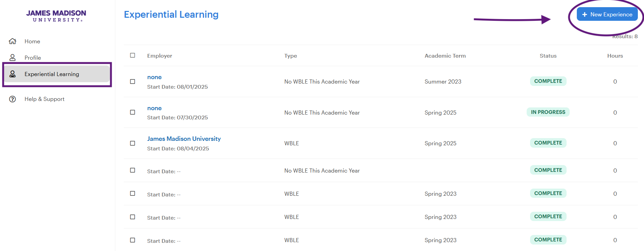This screenshot has width=644, height=251.
Task: Open the Profile menu item
Action: 33,58
